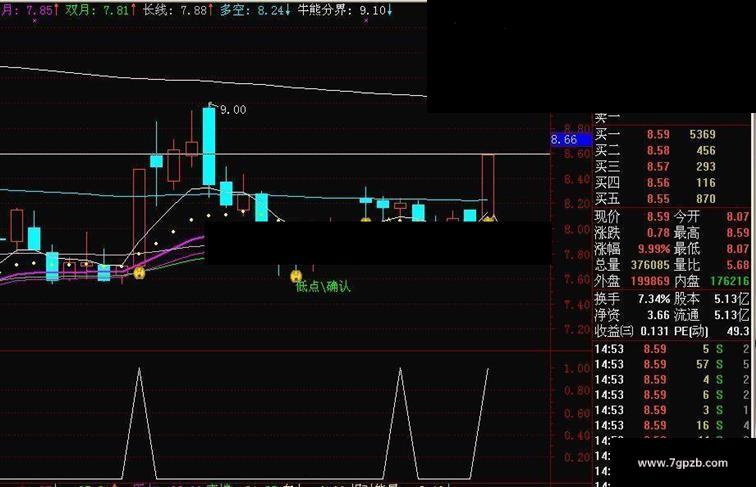
Task: Select the 买二 bid row at 8.58
Action: pos(671,151)
